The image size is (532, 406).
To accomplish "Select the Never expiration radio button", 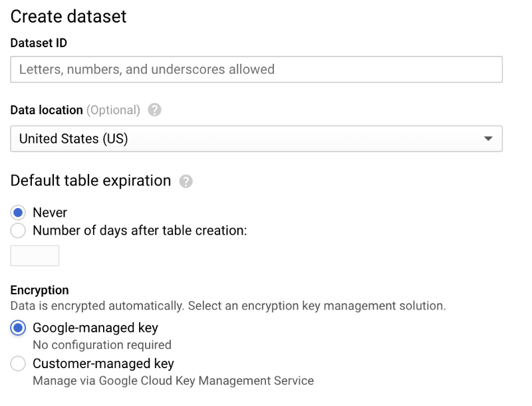I will (19, 213).
